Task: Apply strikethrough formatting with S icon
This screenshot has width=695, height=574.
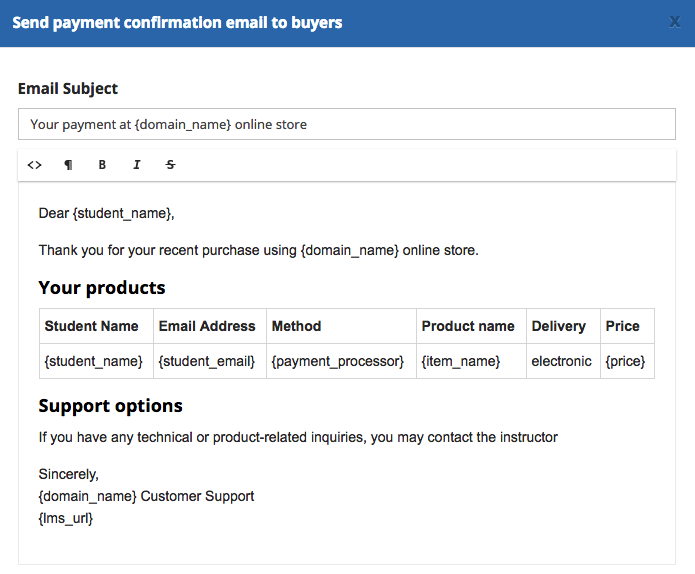Action: [x=170, y=165]
